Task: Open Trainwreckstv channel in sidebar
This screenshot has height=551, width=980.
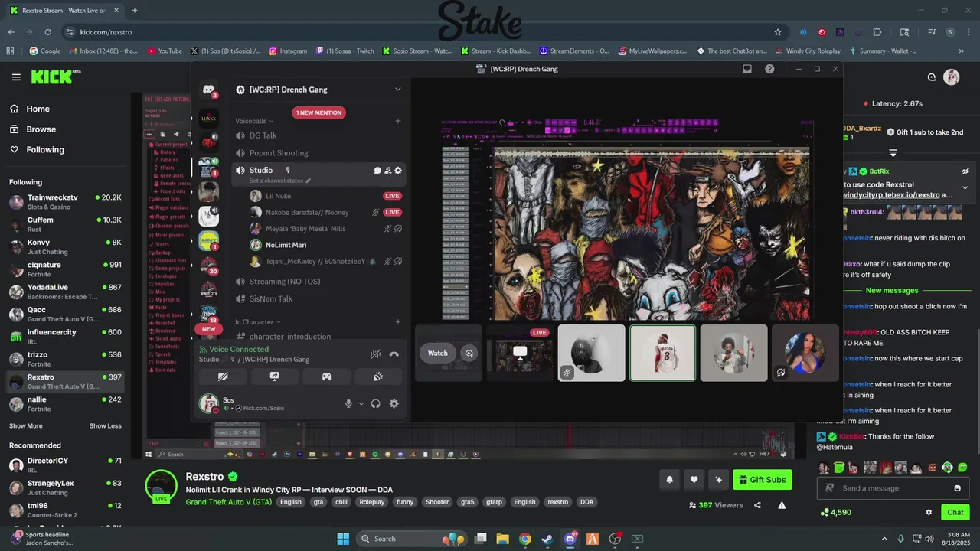Action: click(x=65, y=202)
